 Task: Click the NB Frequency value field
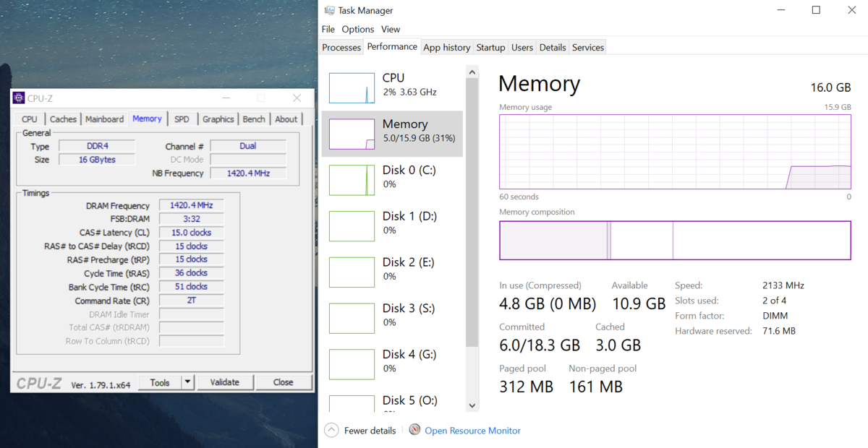coord(248,173)
